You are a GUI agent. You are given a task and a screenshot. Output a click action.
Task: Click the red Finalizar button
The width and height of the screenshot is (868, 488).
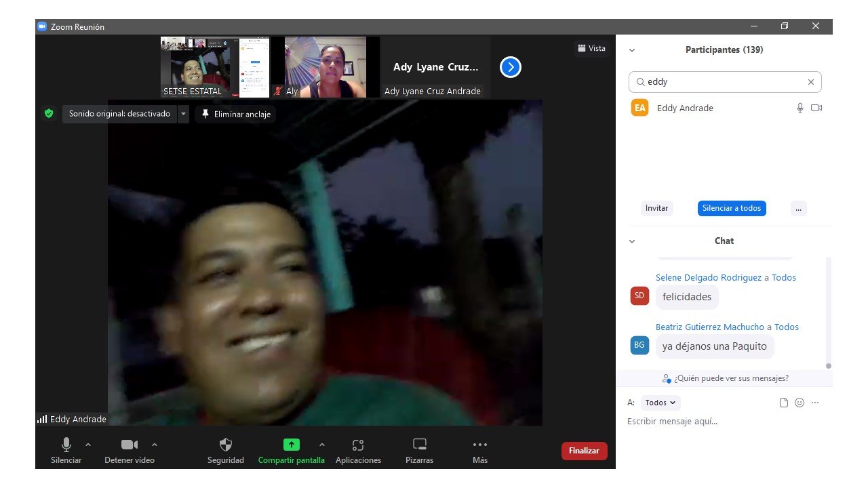click(584, 451)
